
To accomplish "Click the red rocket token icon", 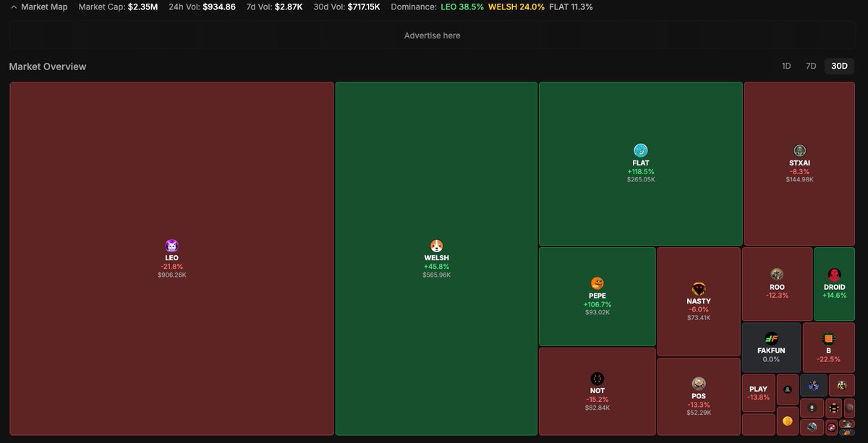I will pos(832,428).
